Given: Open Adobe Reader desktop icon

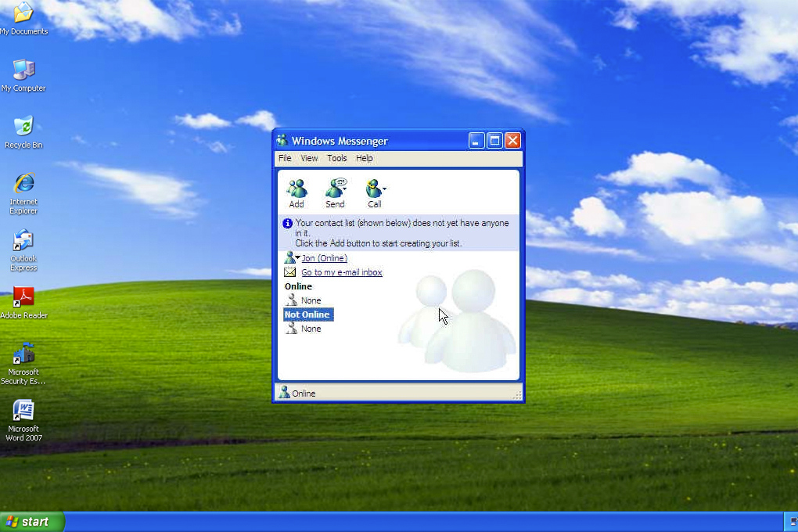Looking at the screenshot, I should (23, 297).
